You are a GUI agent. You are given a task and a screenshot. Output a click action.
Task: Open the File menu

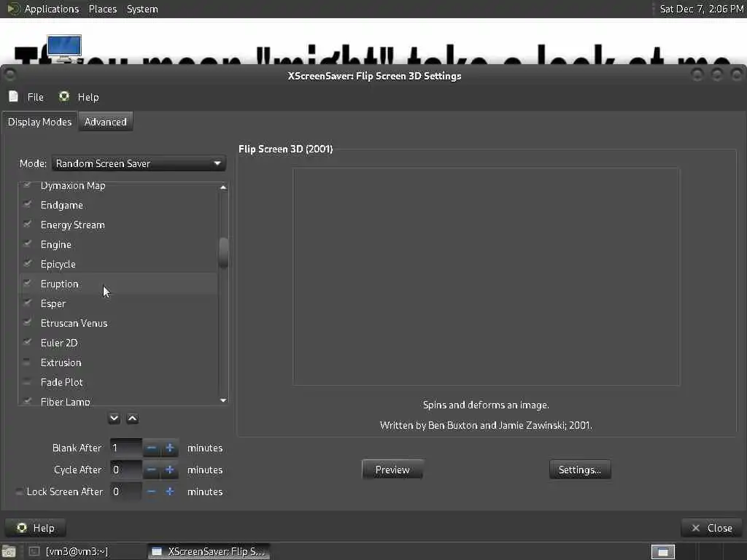pyautogui.click(x=26, y=97)
